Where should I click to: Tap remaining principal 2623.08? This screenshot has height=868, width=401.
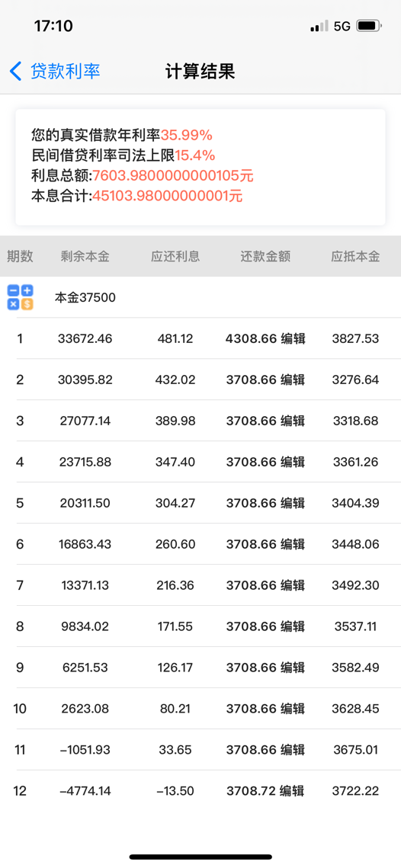pyautogui.click(x=85, y=709)
